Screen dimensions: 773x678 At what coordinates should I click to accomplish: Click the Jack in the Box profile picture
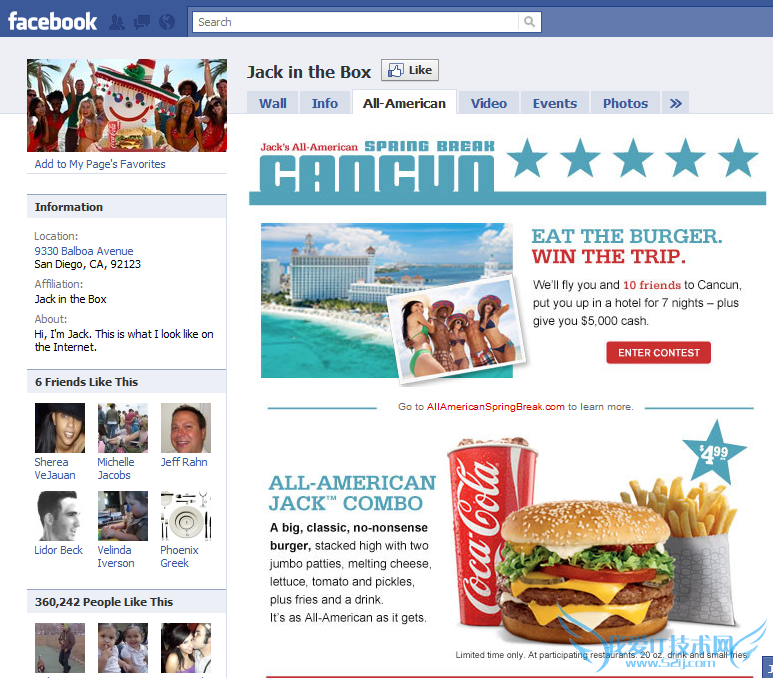(x=127, y=105)
